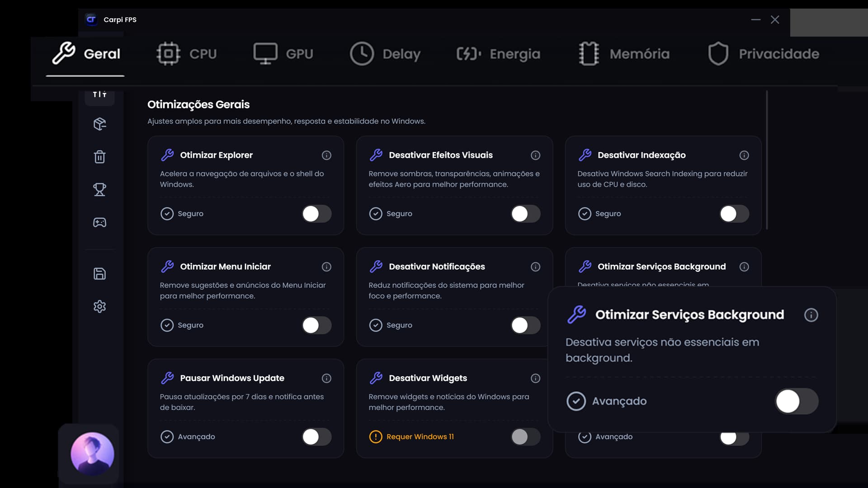Viewport: 868px width, 488px height.
Task: Select the trophy icon in sidebar
Action: point(99,190)
